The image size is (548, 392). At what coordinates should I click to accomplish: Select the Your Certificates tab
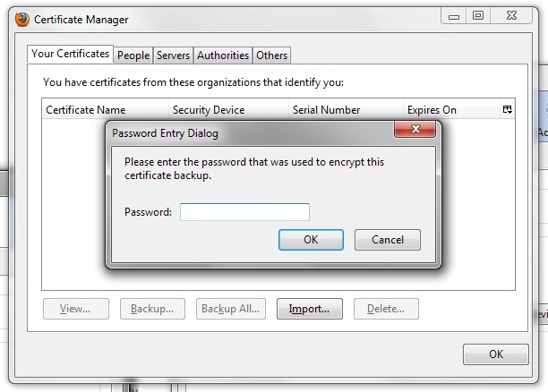[71, 54]
